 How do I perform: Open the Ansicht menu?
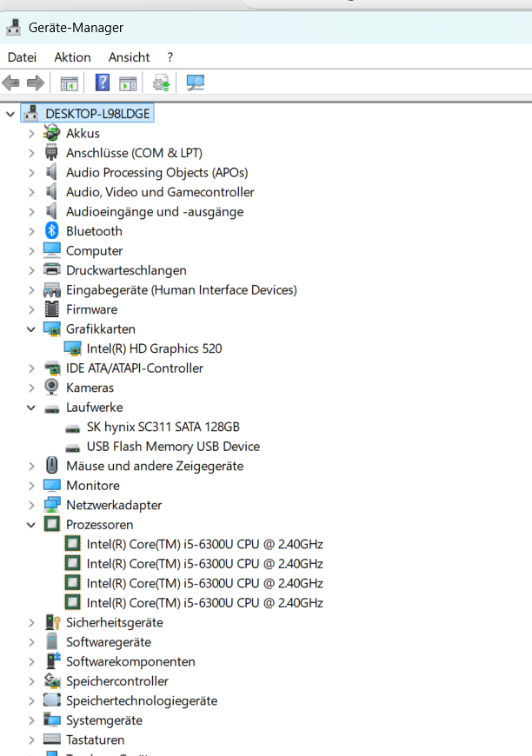click(129, 56)
